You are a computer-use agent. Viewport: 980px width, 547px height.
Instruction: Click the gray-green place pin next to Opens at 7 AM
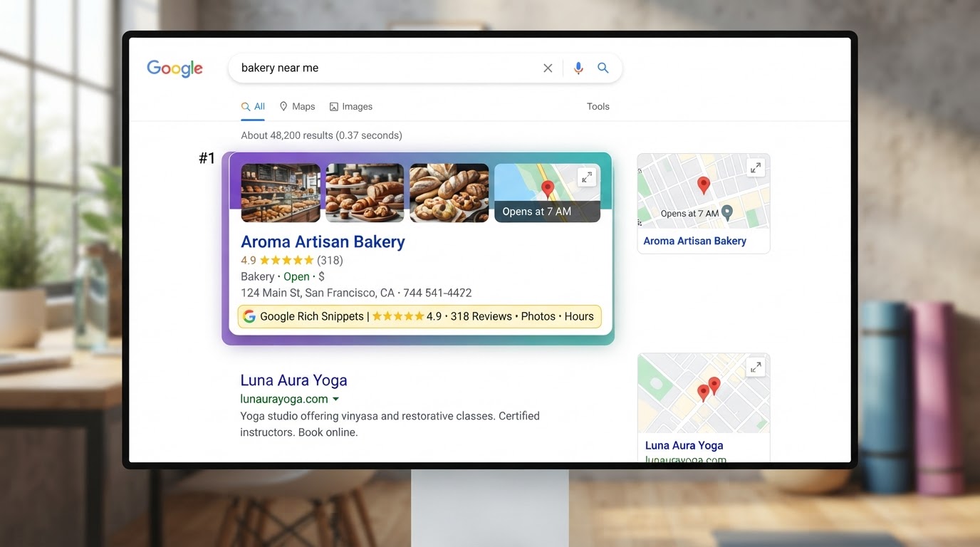pyautogui.click(x=726, y=212)
